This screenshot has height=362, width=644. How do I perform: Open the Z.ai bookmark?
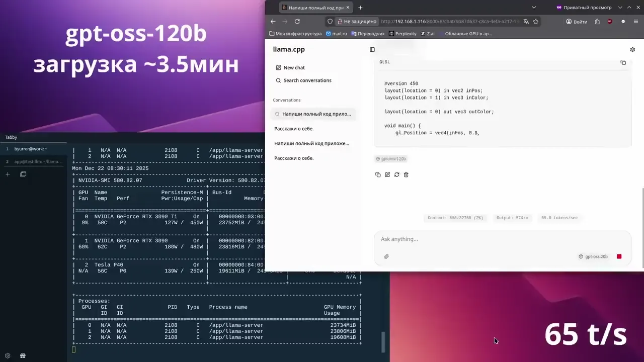tap(428, 34)
